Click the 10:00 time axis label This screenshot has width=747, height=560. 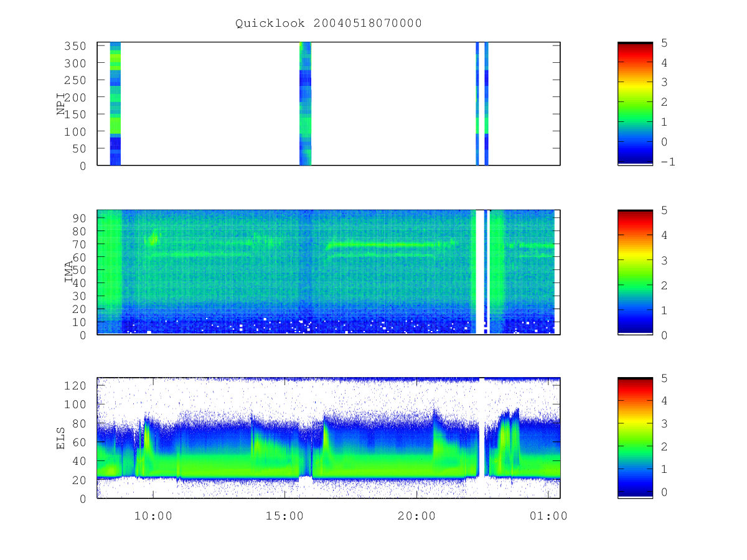[x=153, y=516]
